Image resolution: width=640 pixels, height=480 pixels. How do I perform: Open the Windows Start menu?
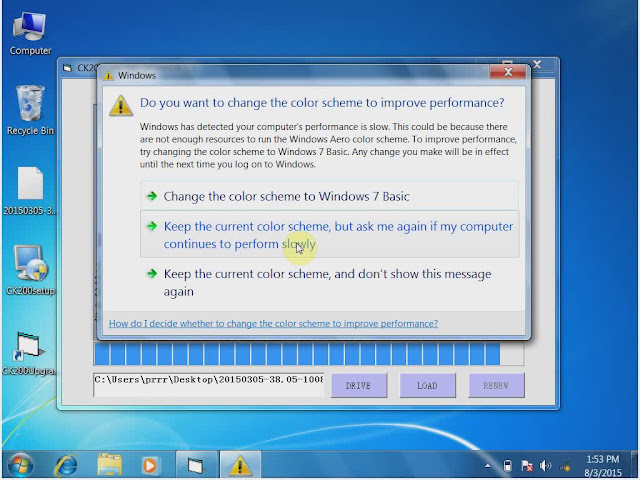click(x=20, y=465)
